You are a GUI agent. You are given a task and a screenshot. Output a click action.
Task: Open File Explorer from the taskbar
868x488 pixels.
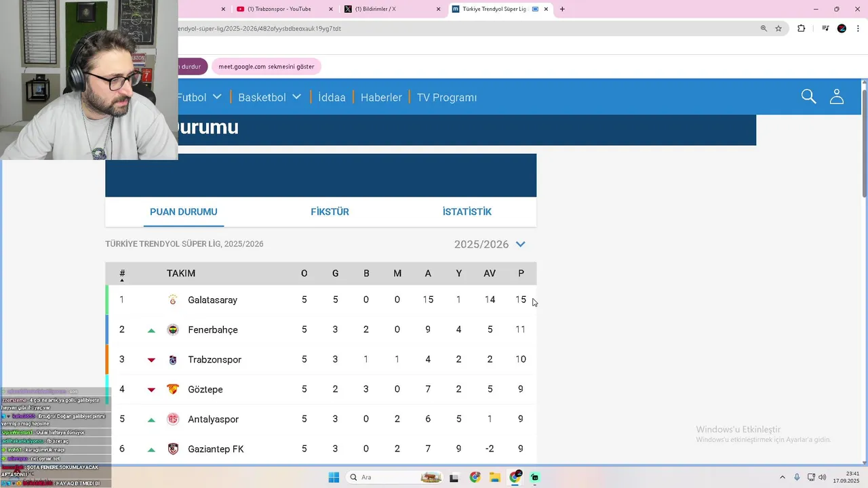(495, 477)
